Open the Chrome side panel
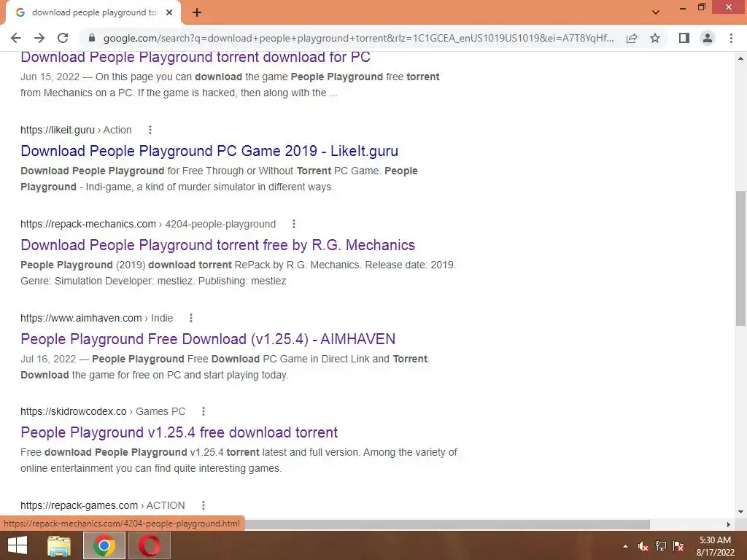The image size is (747, 560). coord(684,38)
